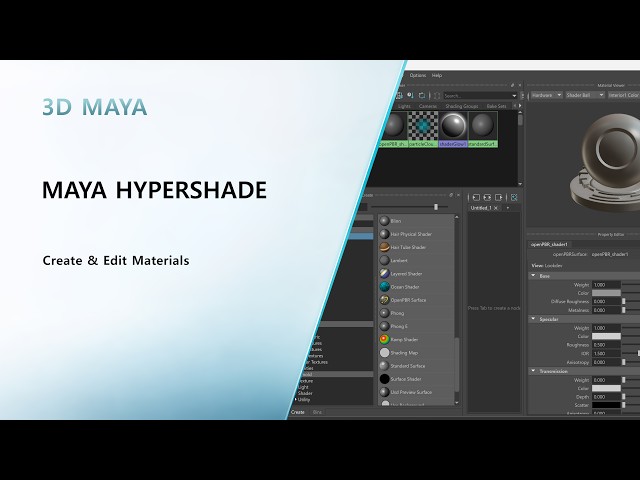Float the Create panel using its pin icon
640x480 pixels.
click(x=451, y=195)
